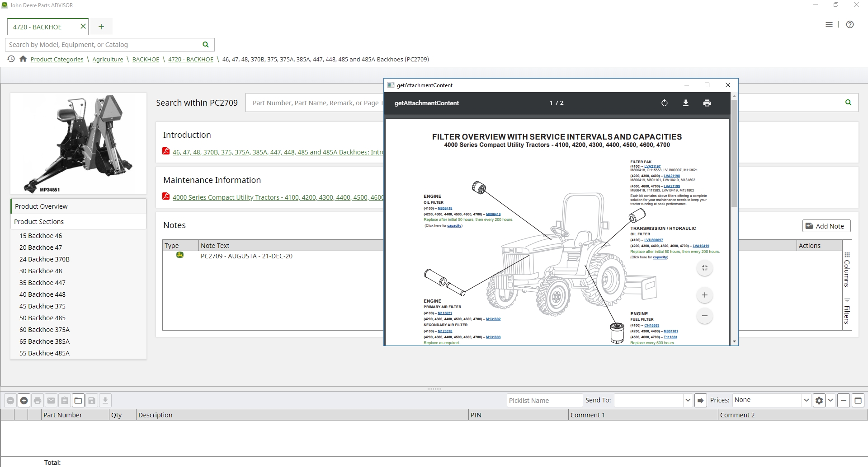Open the hamburger menu icon
Image resolution: width=868 pixels, height=467 pixels.
829,24
